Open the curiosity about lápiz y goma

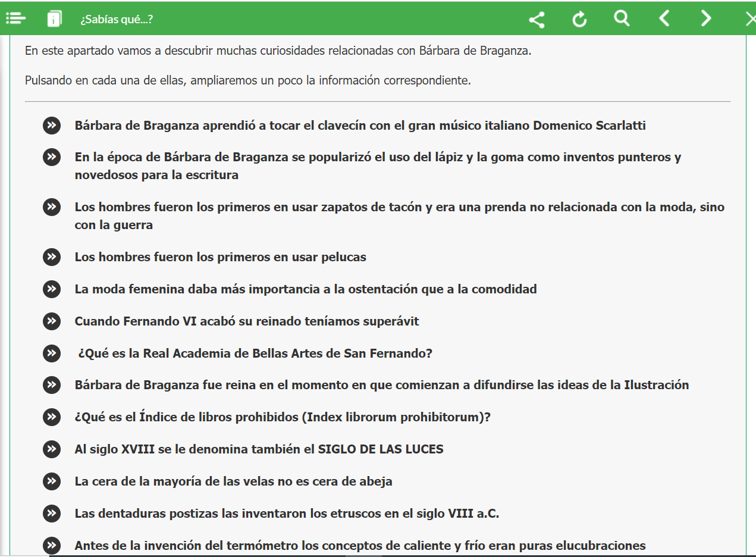click(378, 166)
